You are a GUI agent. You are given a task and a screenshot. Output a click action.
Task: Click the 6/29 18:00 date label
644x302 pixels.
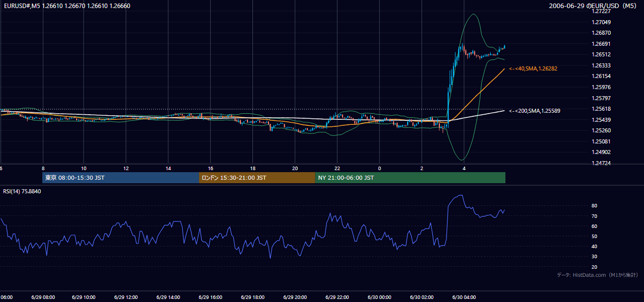click(252, 297)
